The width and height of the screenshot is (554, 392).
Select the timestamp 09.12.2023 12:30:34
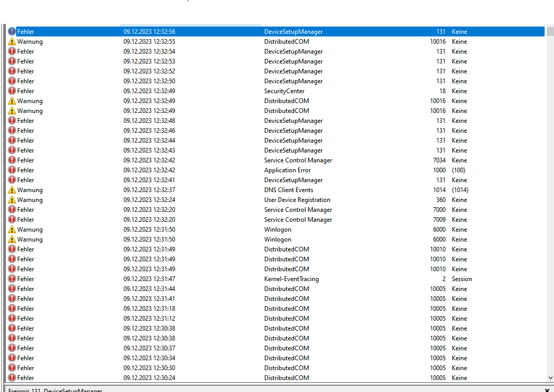(x=149, y=358)
